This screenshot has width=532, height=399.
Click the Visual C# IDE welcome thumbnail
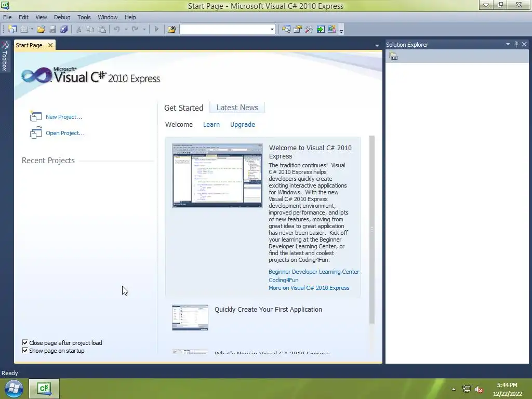[217, 176]
